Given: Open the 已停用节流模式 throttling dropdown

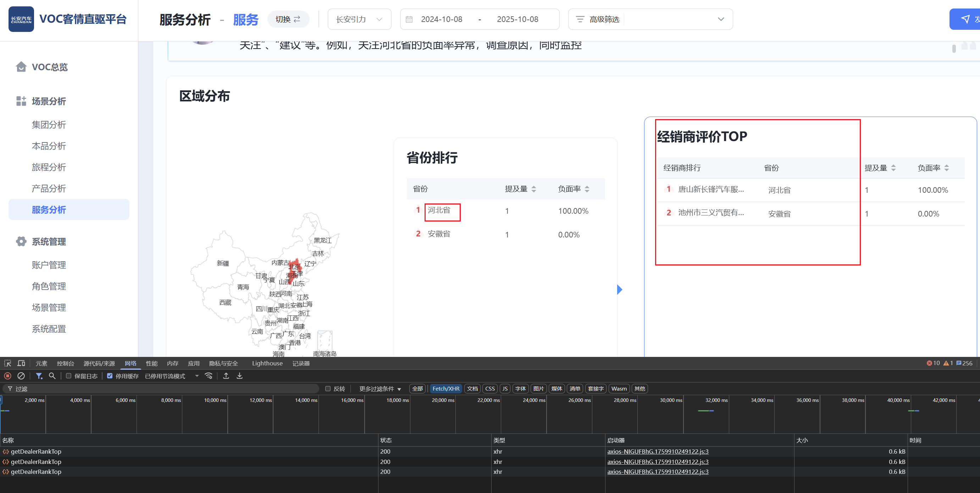Looking at the screenshot, I should [x=172, y=376].
